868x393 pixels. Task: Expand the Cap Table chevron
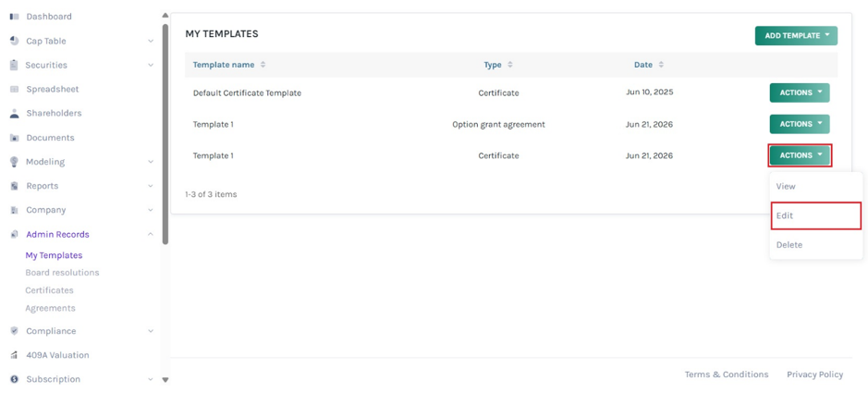click(151, 41)
